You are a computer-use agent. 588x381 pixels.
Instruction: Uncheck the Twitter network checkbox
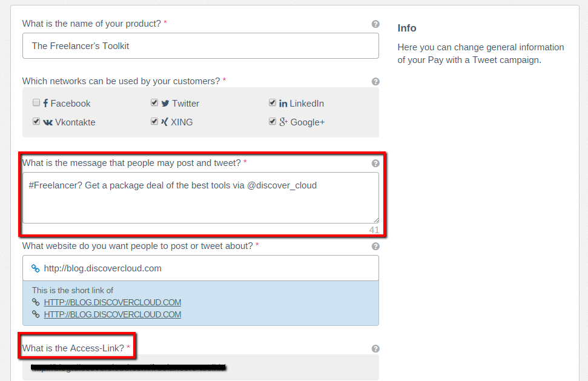tap(154, 103)
